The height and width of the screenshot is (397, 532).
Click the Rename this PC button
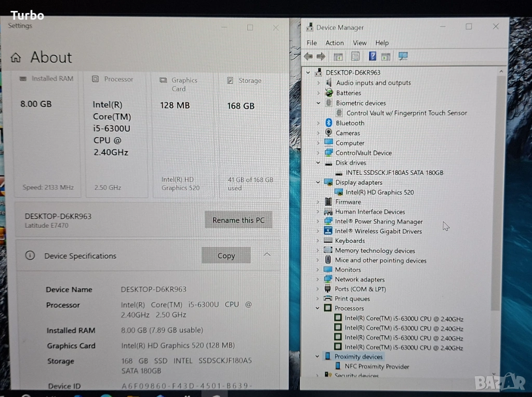click(x=238, y=220)
